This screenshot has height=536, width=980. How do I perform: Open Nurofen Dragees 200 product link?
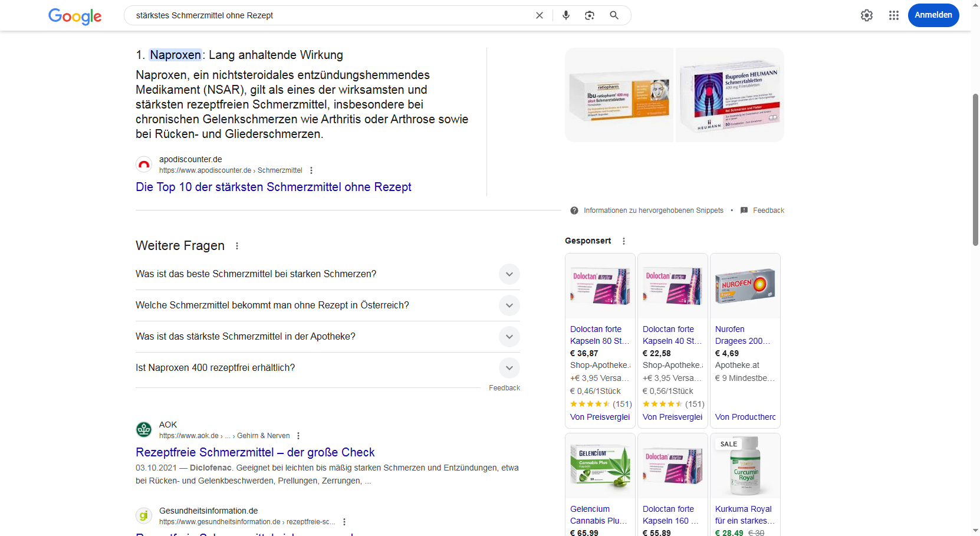coord(744,335)
